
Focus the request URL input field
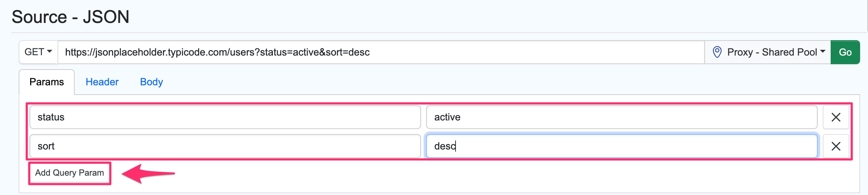381,52
